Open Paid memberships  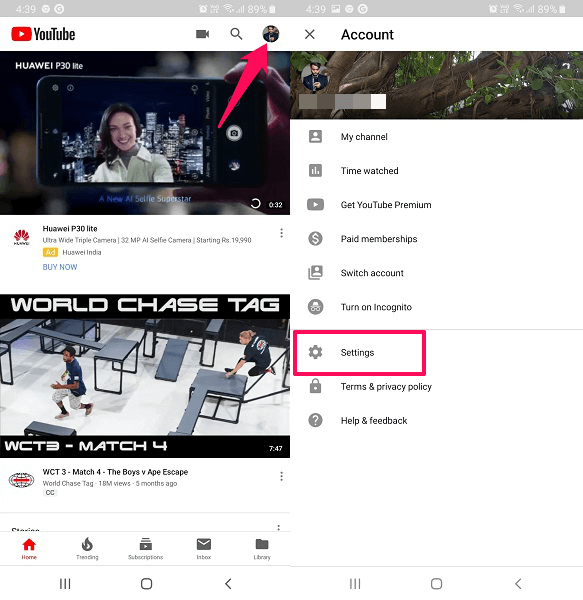pyautogui.click(x=436, y=239)
